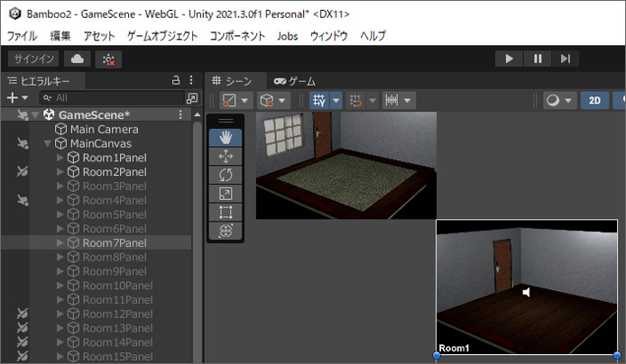Viewport: 626px width, 364px height.
Task: Toggle scene visibility for MainCanvas
Action: click(x=23, y=143)
